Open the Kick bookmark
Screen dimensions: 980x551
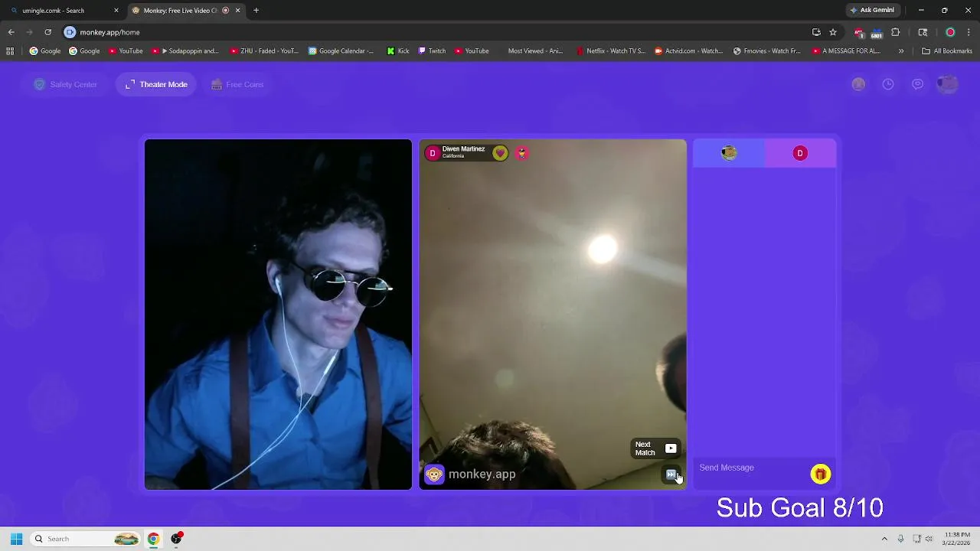[398, 51]
